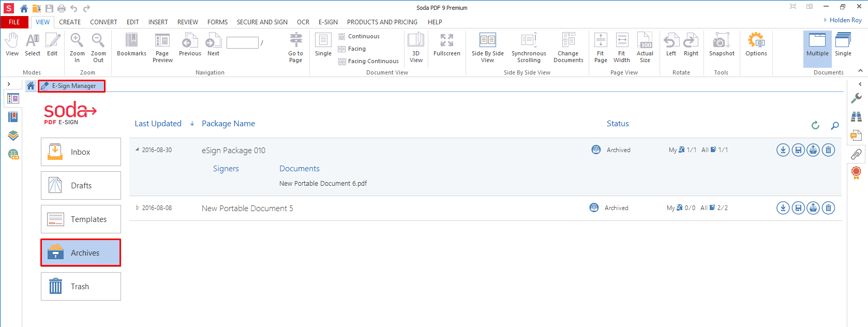Switch to Single document mode
This screenshot has height=327, width=868.
[843, 44]
